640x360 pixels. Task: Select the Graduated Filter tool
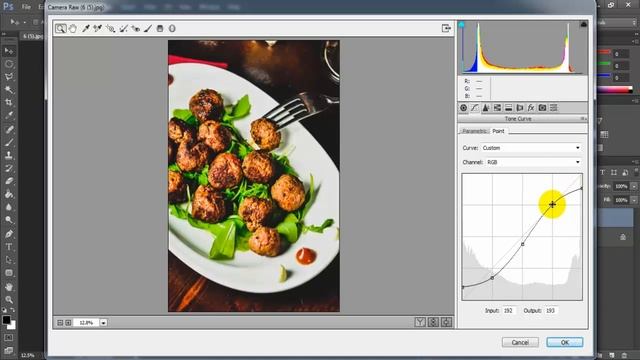pos(160,28)
